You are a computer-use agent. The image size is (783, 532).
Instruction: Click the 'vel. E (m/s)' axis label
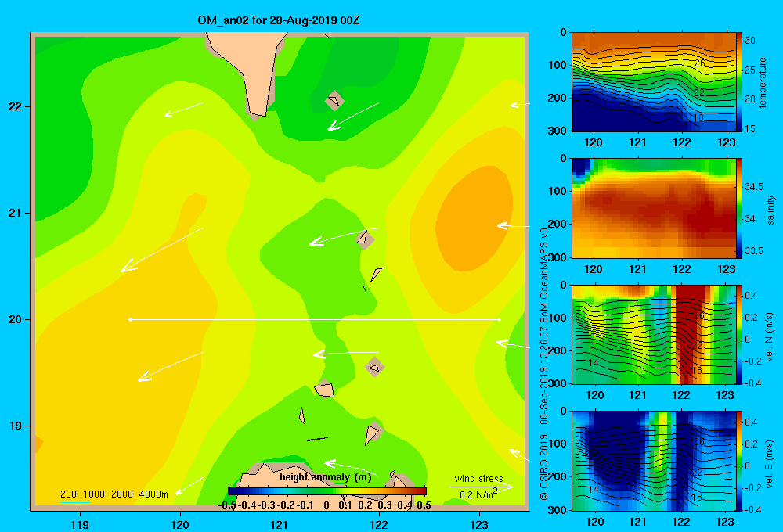pos(769,463)
